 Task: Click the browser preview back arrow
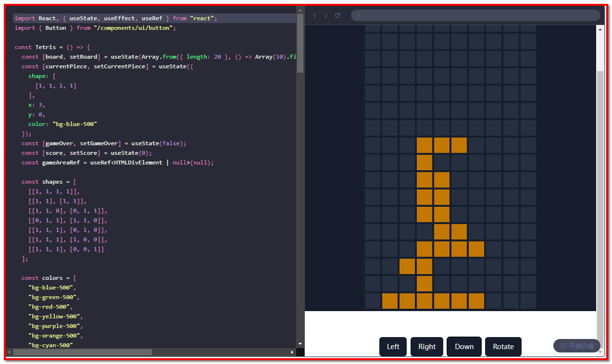click(314, 15)
